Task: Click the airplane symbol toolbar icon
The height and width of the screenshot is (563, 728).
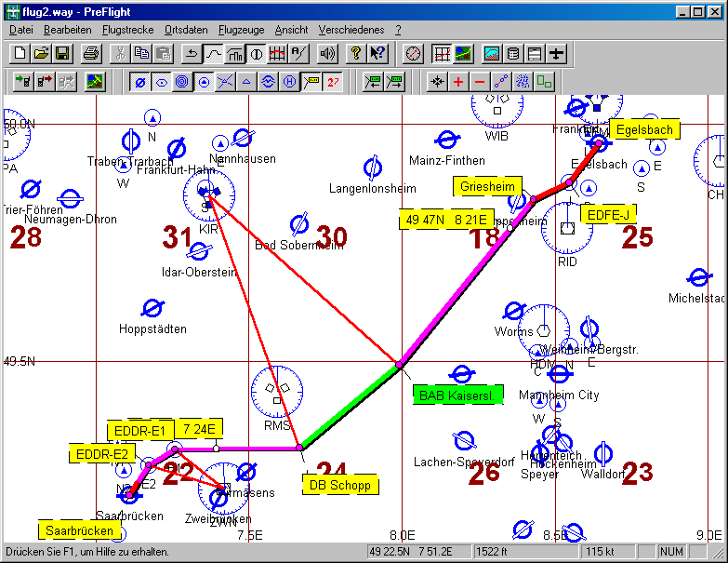Action: pyautogui.click(x=557, y=54)
